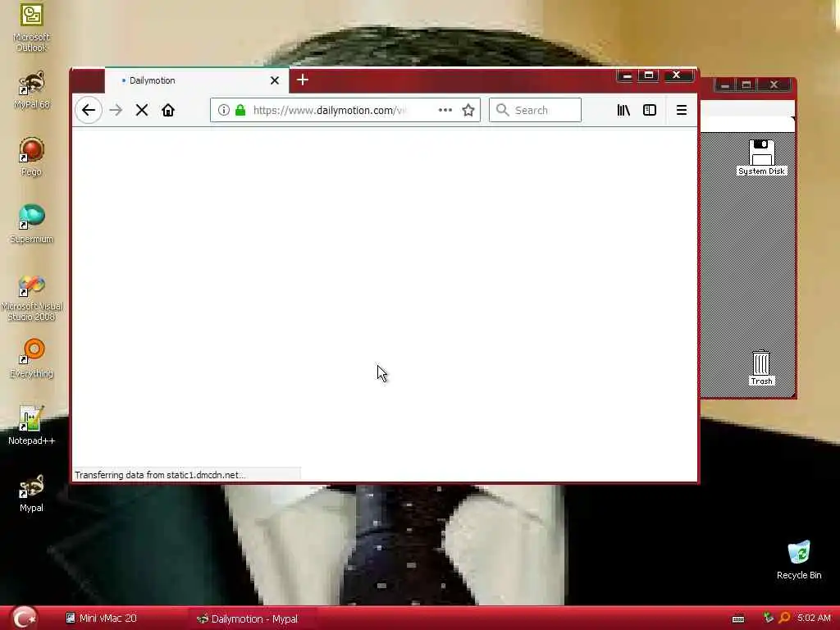Image resolution: width=840 pixels, height=630 pixels.
Task: Open the Start button on taskbar
Action: click(24, 618)
